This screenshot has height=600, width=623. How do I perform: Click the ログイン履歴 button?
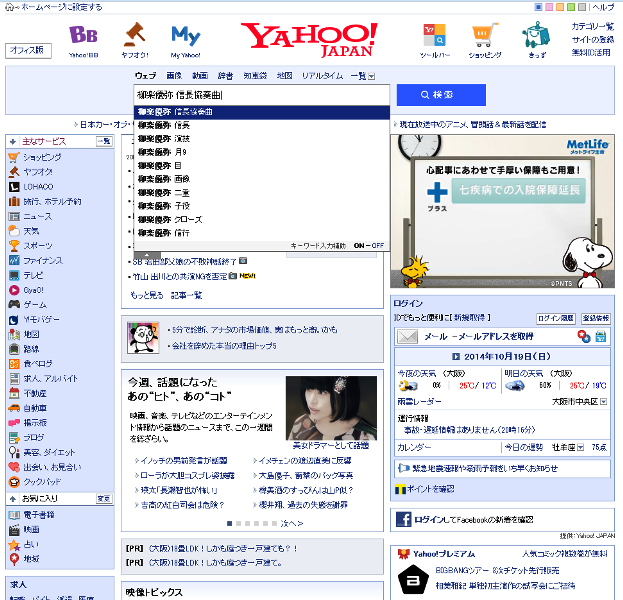point(555,318)
